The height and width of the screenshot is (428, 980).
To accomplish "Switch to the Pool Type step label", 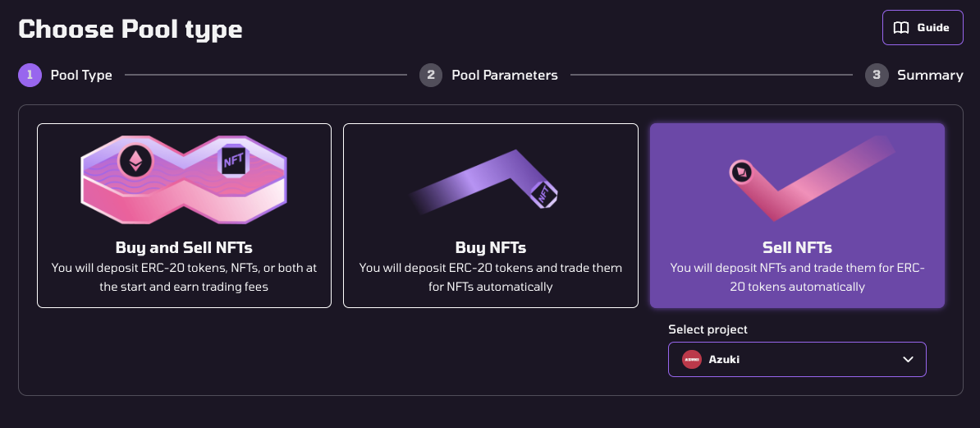I will 81,76.
